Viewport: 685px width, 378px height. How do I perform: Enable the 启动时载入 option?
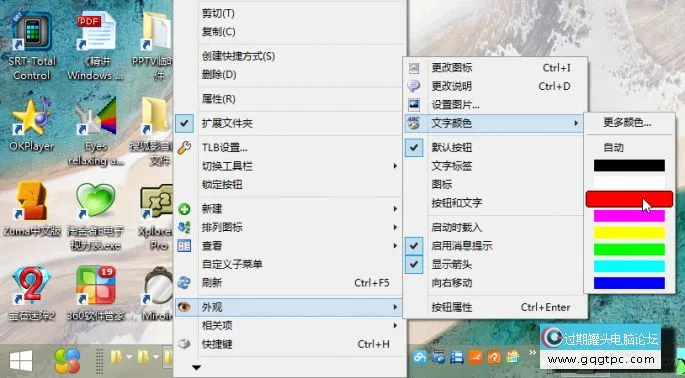coord(495,227)
